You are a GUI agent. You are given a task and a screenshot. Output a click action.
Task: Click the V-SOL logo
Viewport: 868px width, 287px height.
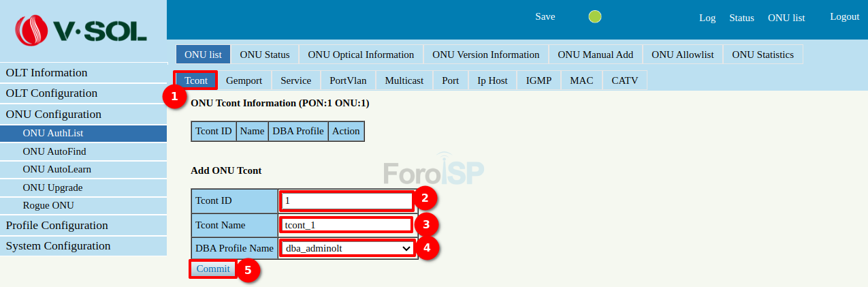[83, 29]
